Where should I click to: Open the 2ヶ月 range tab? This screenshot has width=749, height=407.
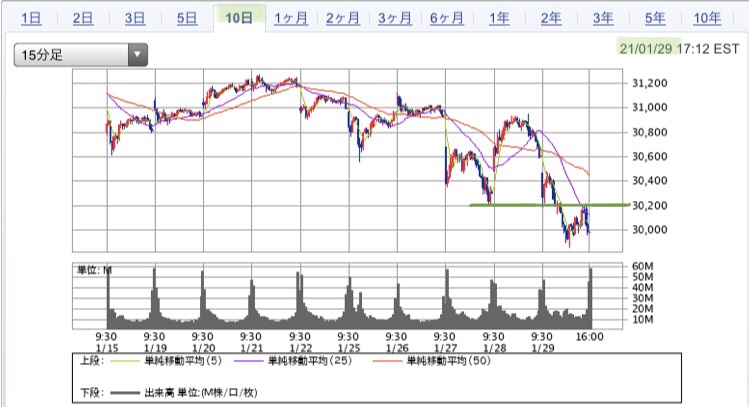343,18
